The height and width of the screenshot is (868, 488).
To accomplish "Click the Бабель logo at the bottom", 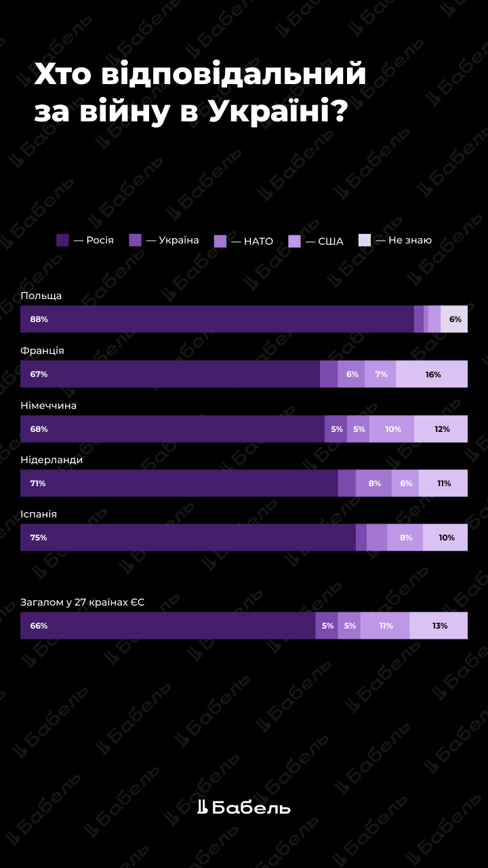I will (244, 807).
